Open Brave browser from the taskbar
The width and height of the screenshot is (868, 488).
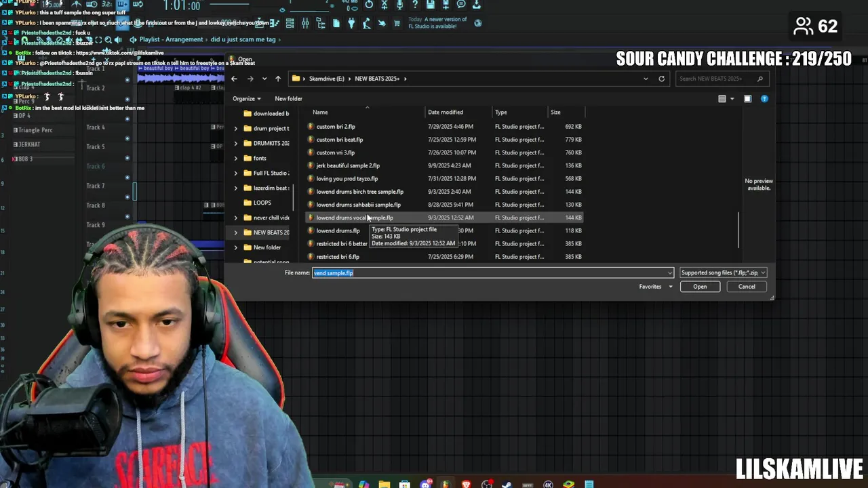click(466, 484)
